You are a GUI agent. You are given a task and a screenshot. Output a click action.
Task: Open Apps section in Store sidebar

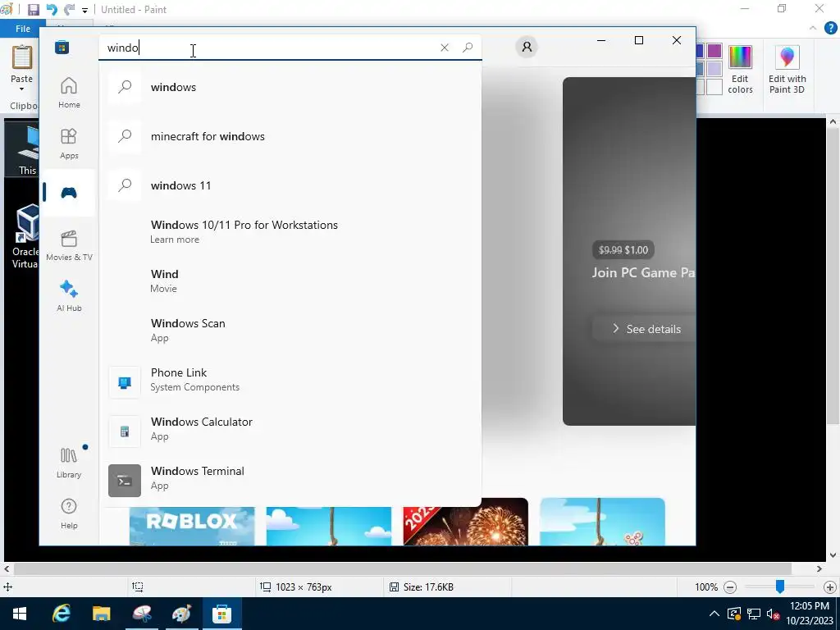pyautogui.click(x=69, y=144)
